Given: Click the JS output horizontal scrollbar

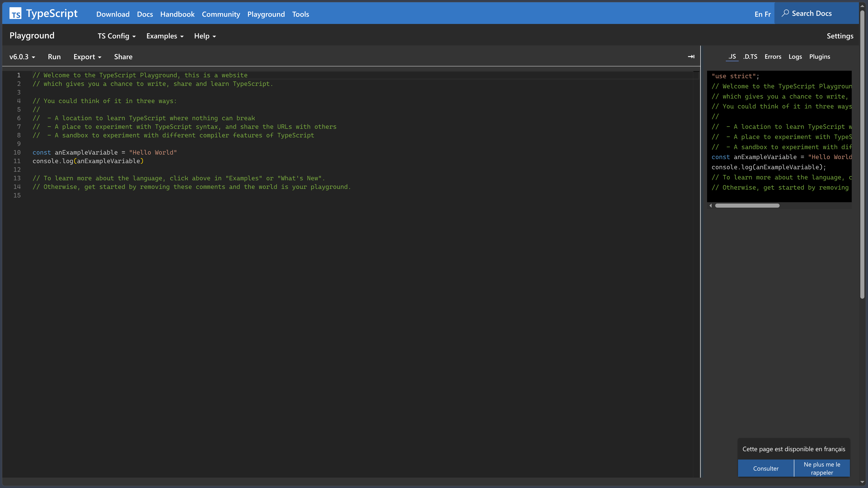Looking at the screenshot, I should click(747, 205).
